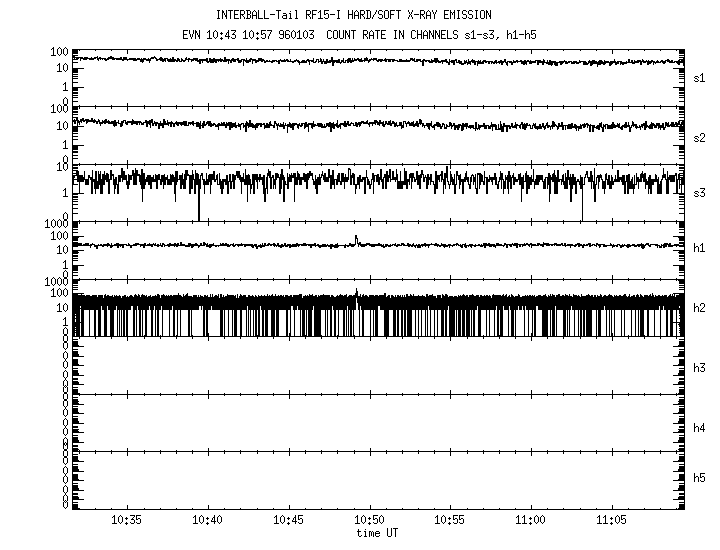Image resolution: width=720 pixels, height=550 pixels.
Task: Click the 10:50 time tick label
Action: tap(369, 521)
